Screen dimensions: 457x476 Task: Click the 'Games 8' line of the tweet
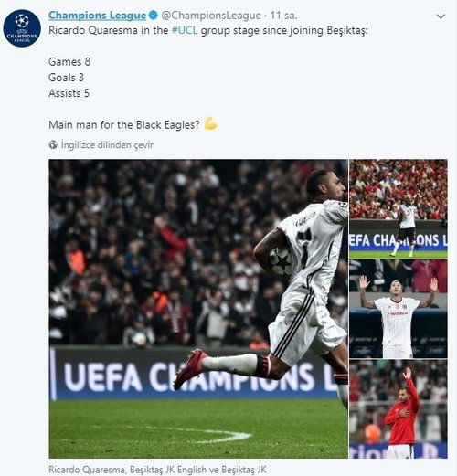[x=69, y=61]
